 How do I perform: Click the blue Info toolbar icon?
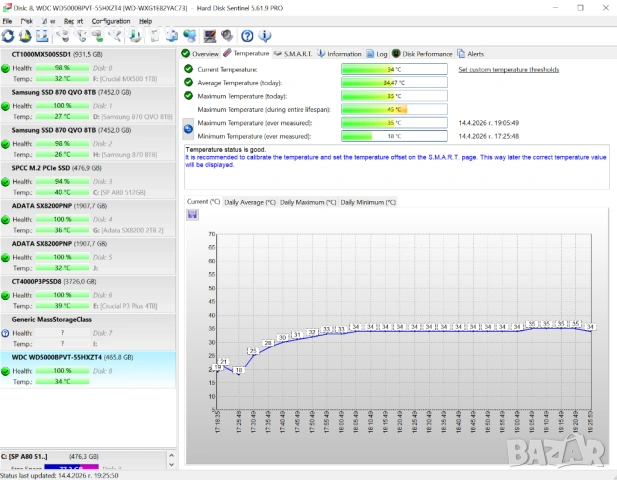pos(263,36)
